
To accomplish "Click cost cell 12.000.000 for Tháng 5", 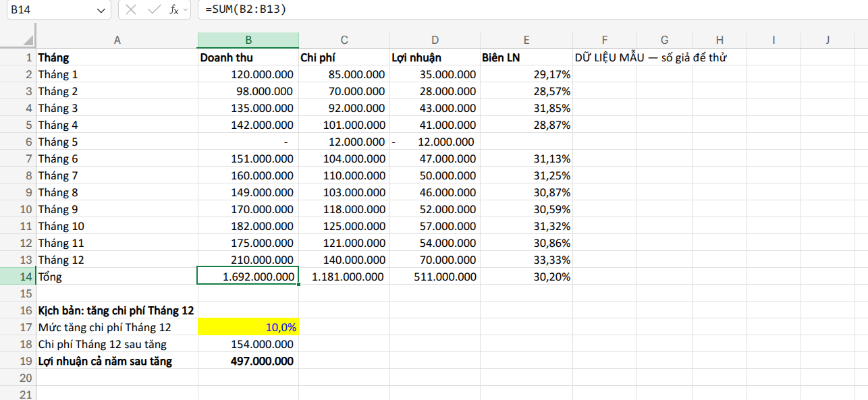I will point(344,142).
